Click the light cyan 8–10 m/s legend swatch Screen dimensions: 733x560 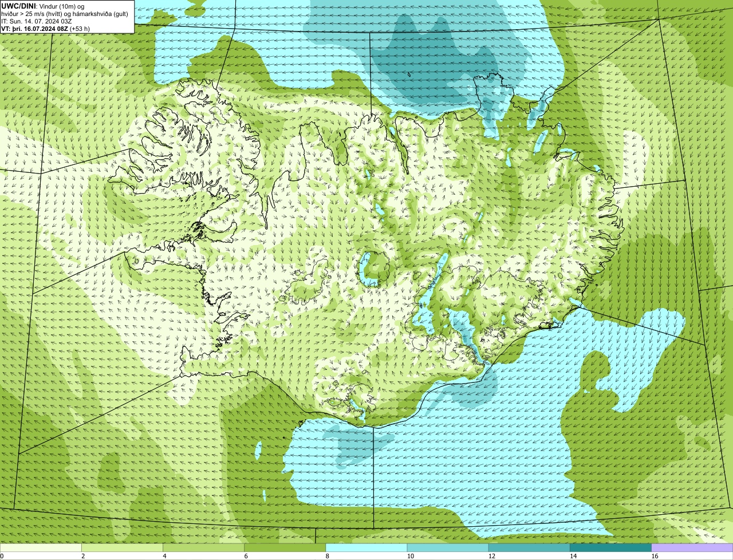(x=366, y=547)
